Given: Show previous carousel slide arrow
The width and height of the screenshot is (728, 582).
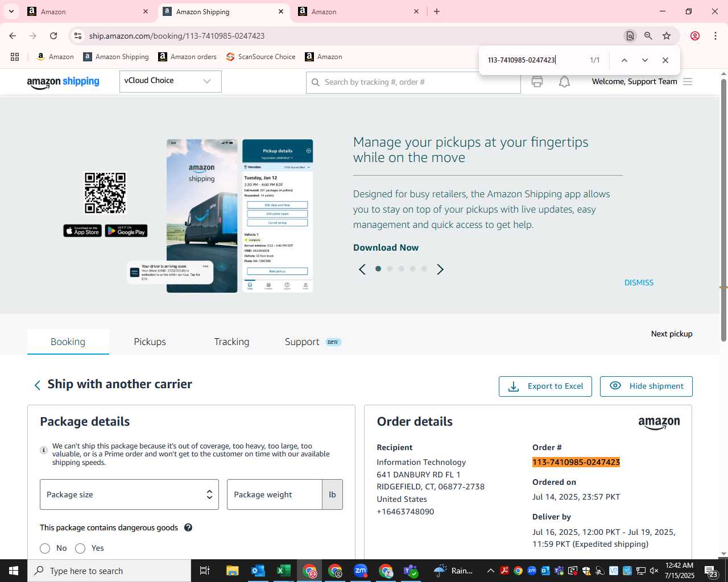Looking at the screenshot, I should (362, 269).
